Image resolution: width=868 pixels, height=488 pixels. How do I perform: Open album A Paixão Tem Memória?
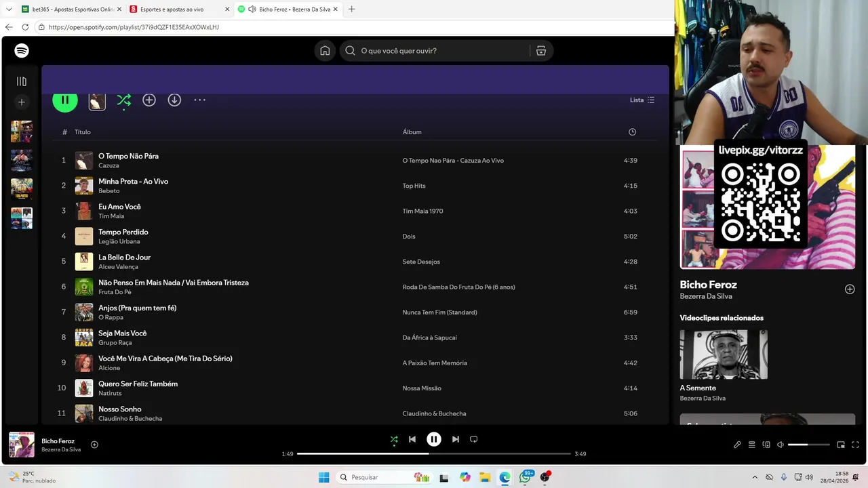tap(435, 363)
